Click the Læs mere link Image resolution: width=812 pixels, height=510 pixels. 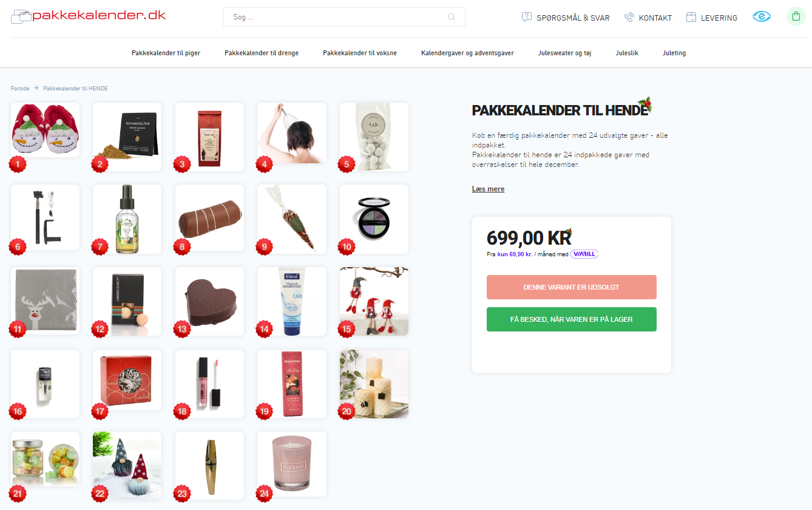(488, 189)
